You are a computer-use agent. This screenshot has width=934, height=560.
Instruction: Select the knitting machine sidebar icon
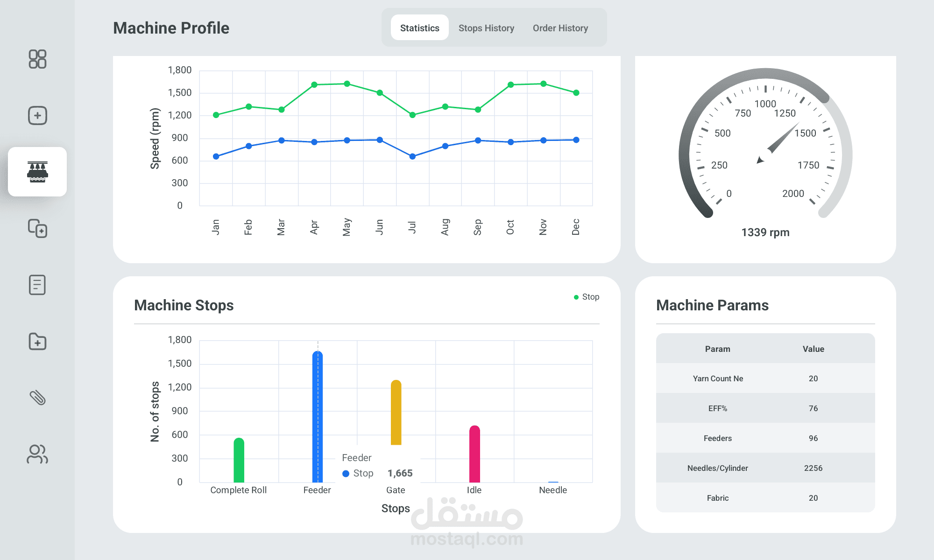click(37, 172)
